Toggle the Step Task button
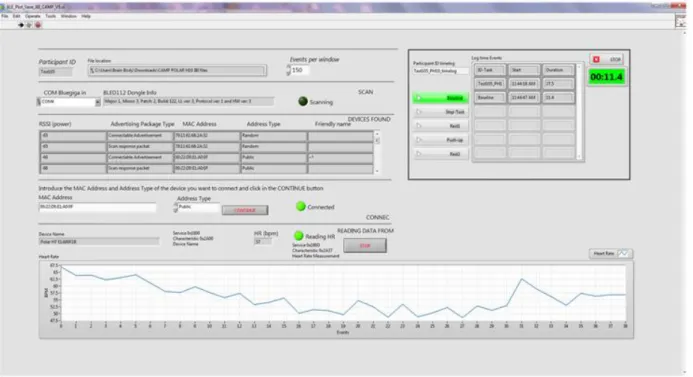This screenshot has height=377, width=693. tap(440, 112)
